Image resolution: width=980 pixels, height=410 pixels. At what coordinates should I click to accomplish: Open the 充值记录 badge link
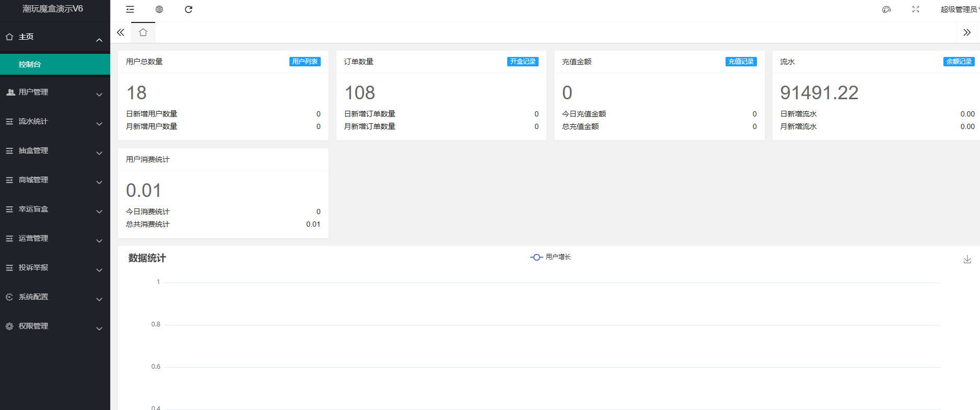(x=741, y=62)
